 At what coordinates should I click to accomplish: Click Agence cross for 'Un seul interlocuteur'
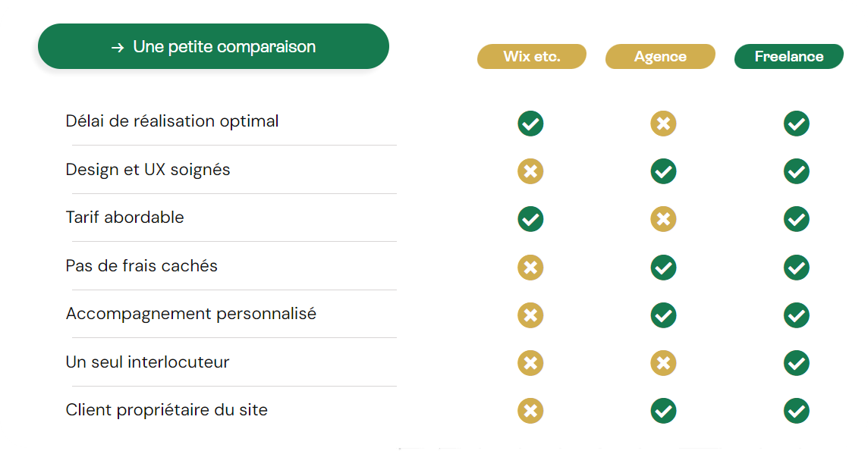[x=663, y=363]
